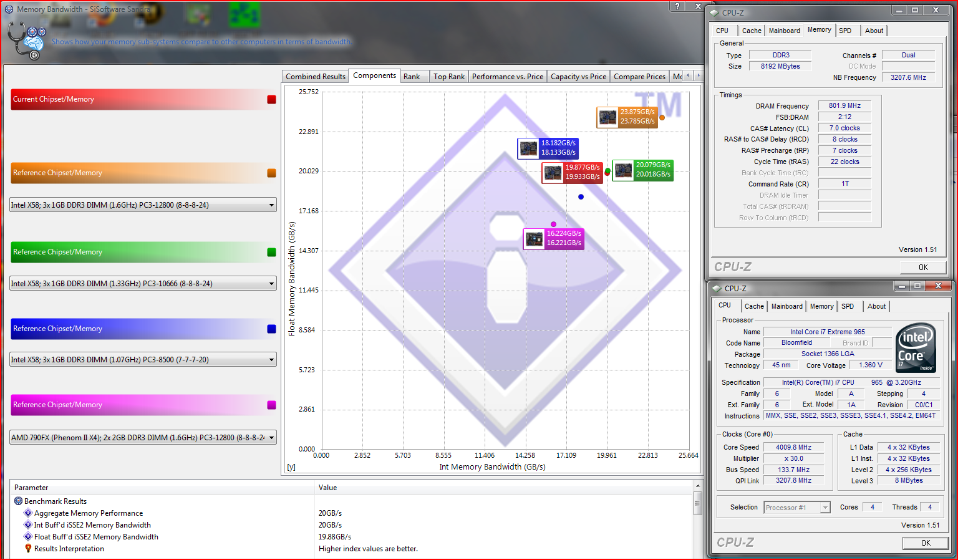Screen dimensions: 958x560
Task: Open Cache tab in upper CPU-Z window
Action: tap(752, 31)
